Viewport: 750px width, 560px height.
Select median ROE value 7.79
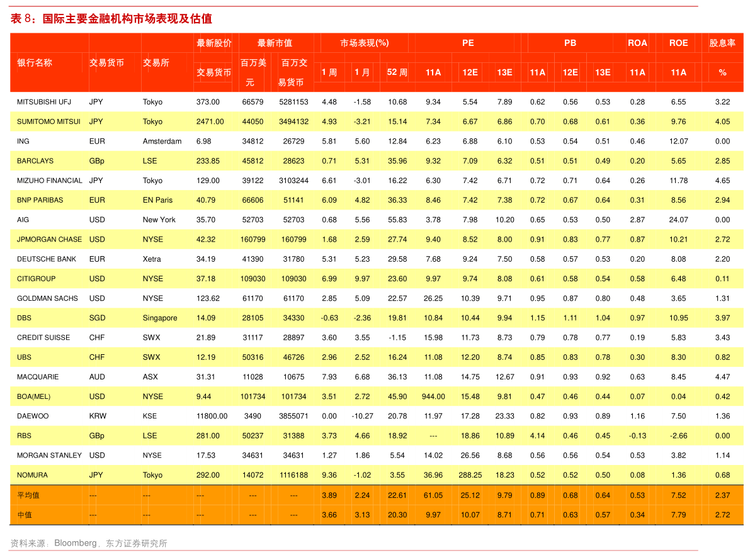(x=678, y=515)
